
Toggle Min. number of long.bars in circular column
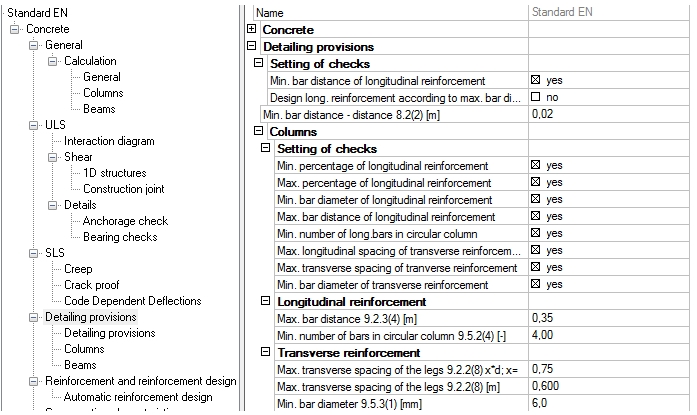click(x=536, y=233)
